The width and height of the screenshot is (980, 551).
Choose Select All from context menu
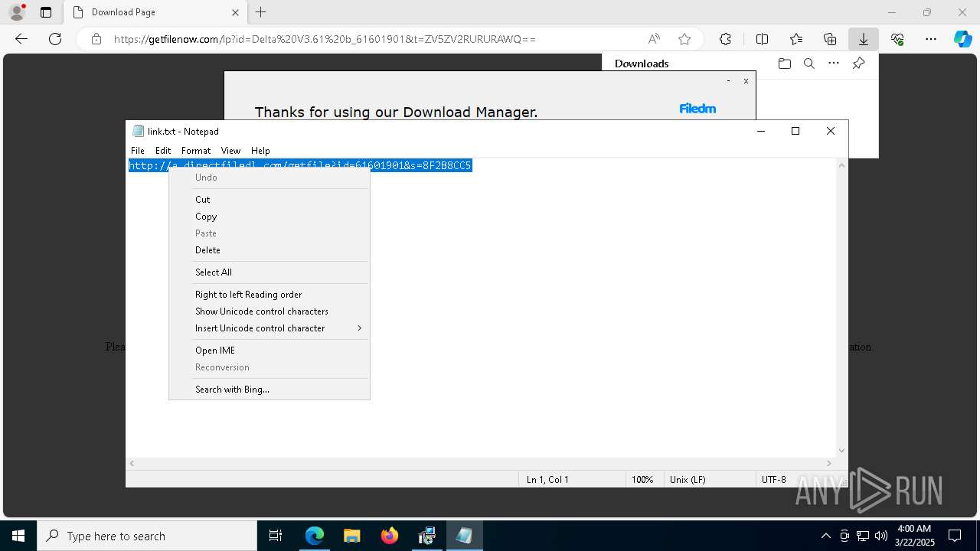pos(269,272)
